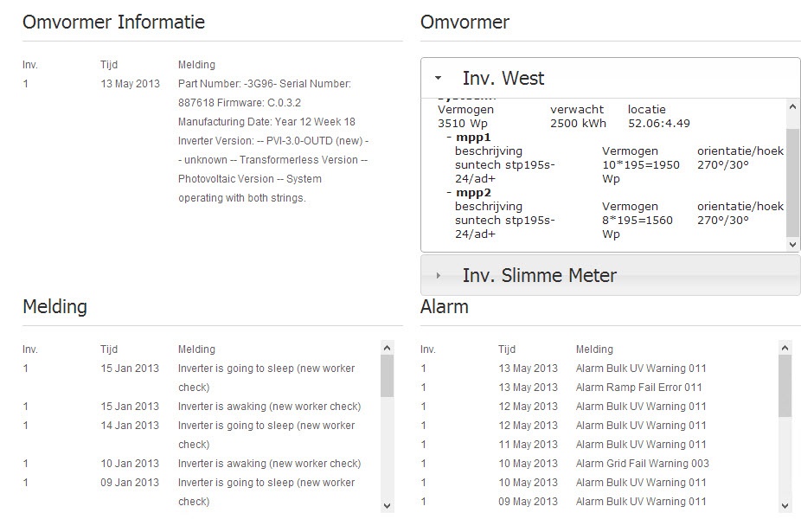Click the up arrow of the Alarm list scrollbar
The image size is (801, 532).
[x=785, y=348]
